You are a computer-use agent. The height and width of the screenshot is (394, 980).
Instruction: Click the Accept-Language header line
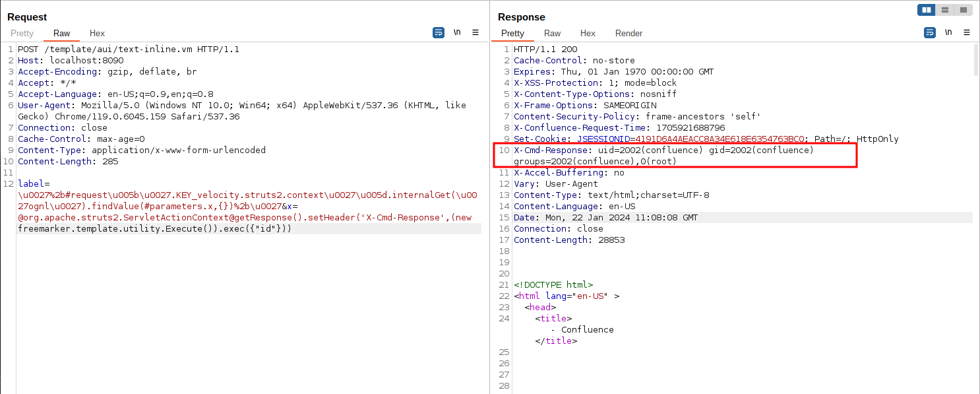click(115, 94)
